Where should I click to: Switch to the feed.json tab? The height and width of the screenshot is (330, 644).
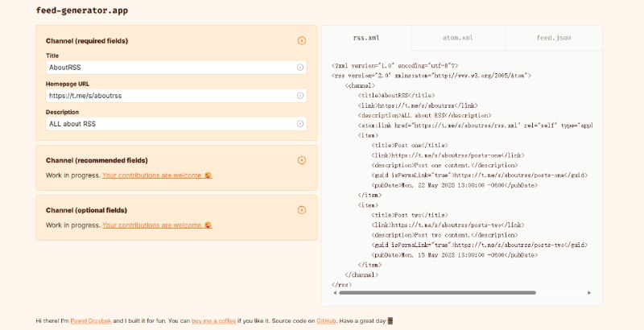point(553,38)
